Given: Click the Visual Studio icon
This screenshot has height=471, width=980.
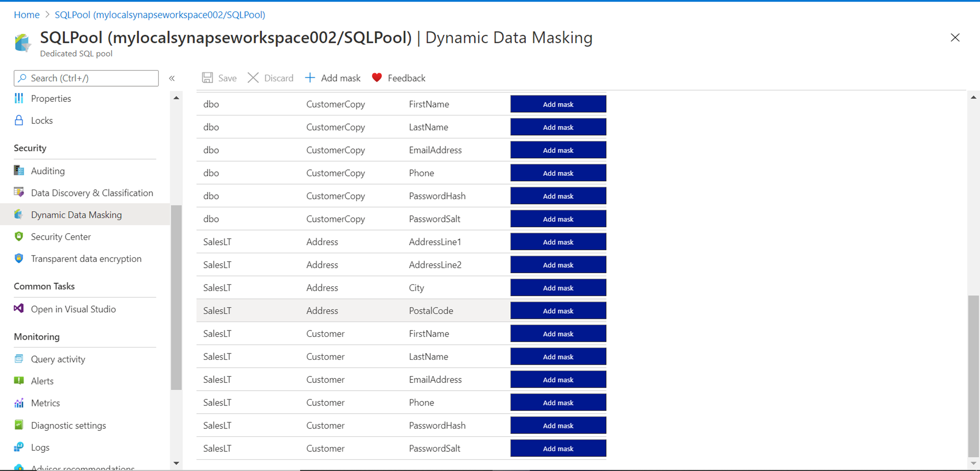Looking at the screenshot, I should tap(19, 308).
